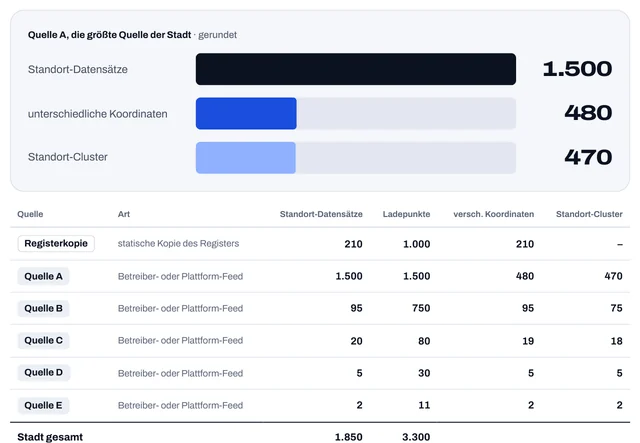Select the Quelle A badge in table
The image size is (640, 443).
coord(43,276)
